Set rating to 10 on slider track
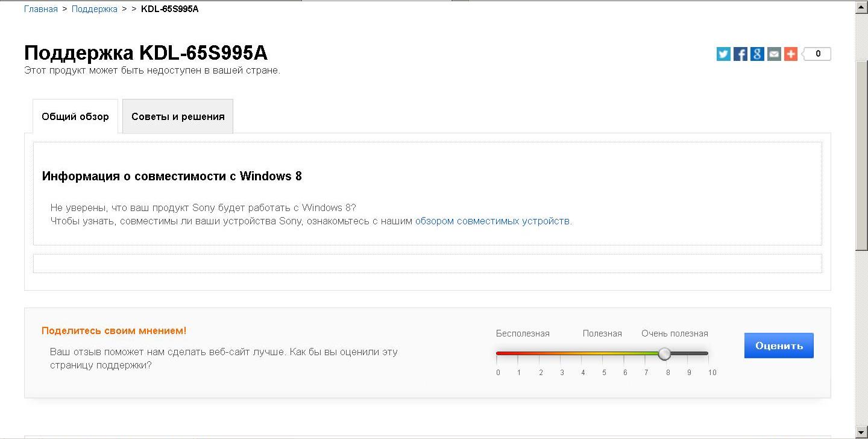 [x=707, y=353]
